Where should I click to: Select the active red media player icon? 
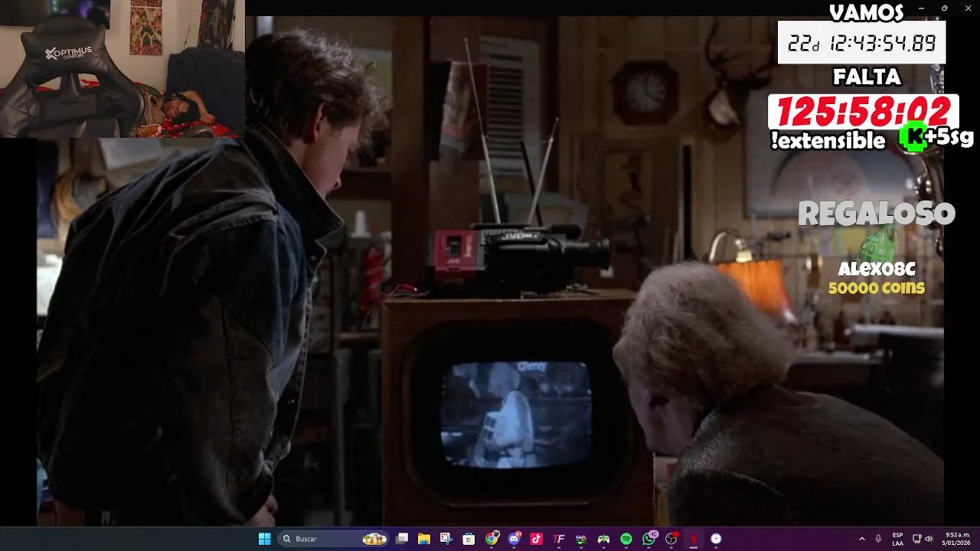coord(694,539)
